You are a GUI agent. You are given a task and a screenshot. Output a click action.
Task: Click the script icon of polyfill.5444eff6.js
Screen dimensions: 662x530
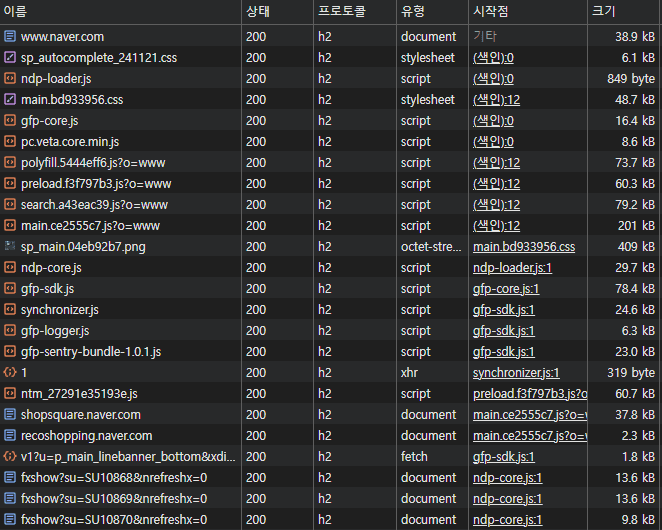[10, 162]
